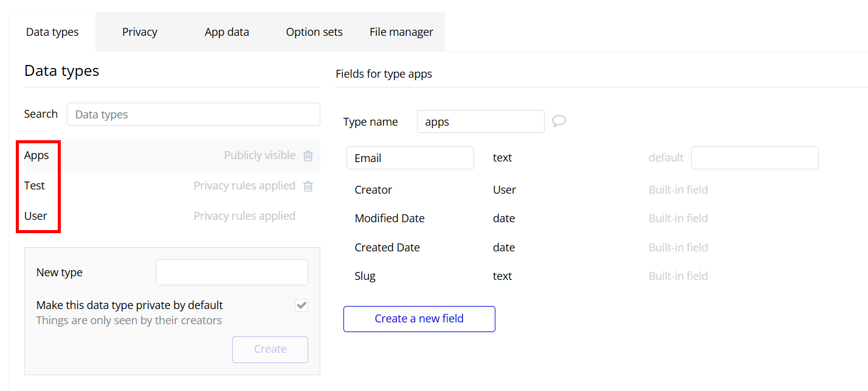
Task: Click 'Privacy rules applied' on Test row
Action: (244, 186)
